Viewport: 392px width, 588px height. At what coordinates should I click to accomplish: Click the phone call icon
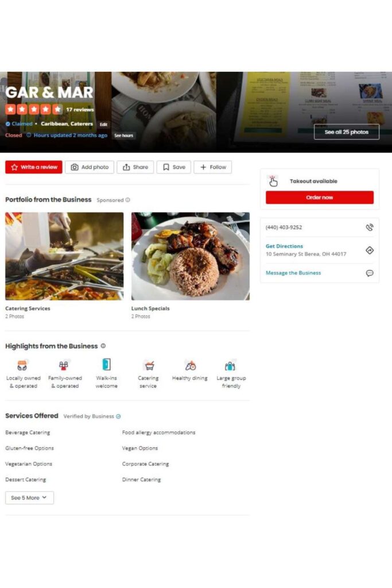370,227
